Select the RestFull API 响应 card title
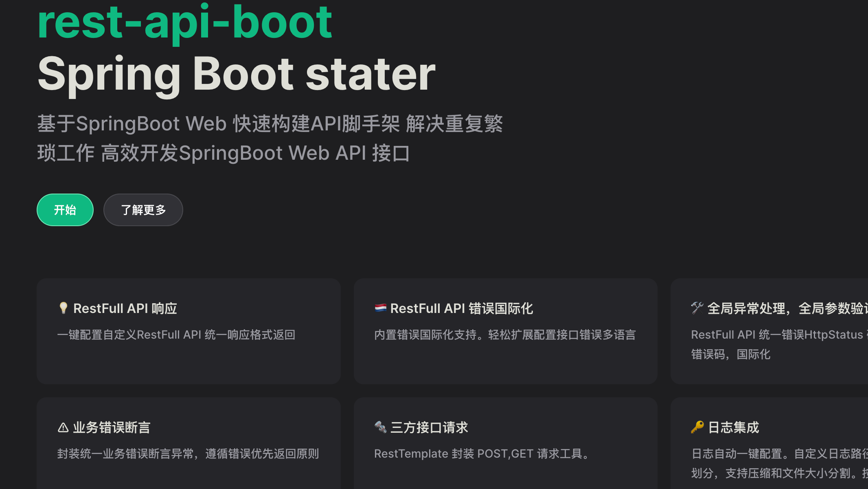The width and height of the screenshot is (868, 489). click(x=125, y=308)
